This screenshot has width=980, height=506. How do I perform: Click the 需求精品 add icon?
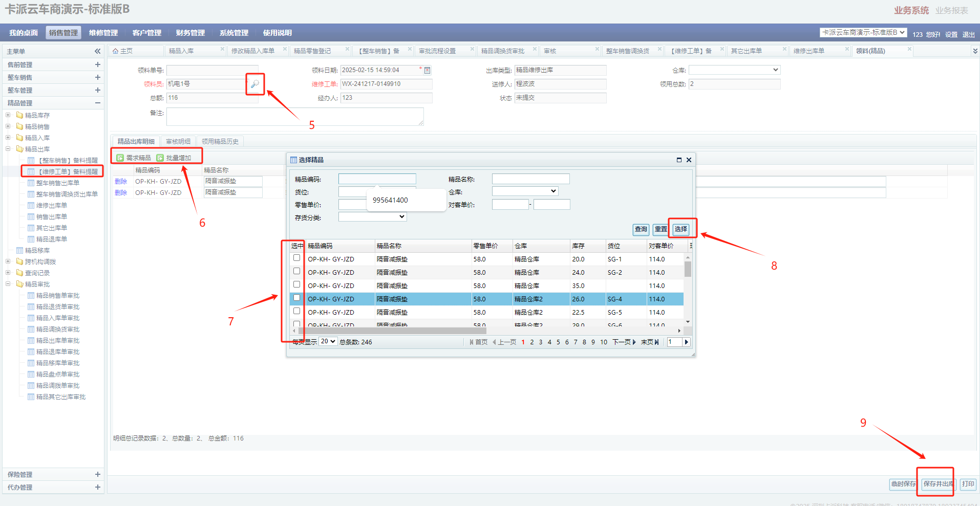click(120, 158)
